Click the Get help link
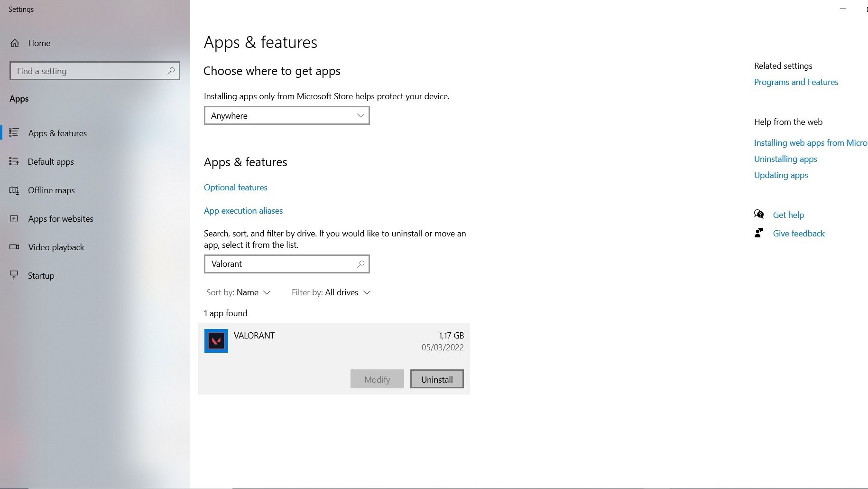The height and width of the screenshot is (489, 868). [x=788, y=215]
